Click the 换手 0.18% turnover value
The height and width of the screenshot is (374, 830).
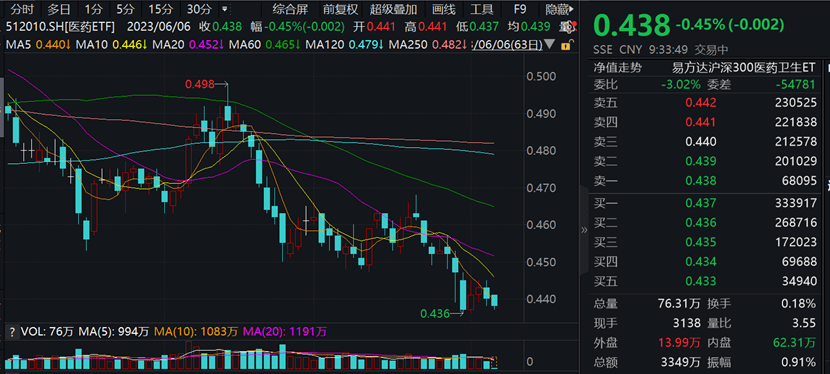click(799, 304)
